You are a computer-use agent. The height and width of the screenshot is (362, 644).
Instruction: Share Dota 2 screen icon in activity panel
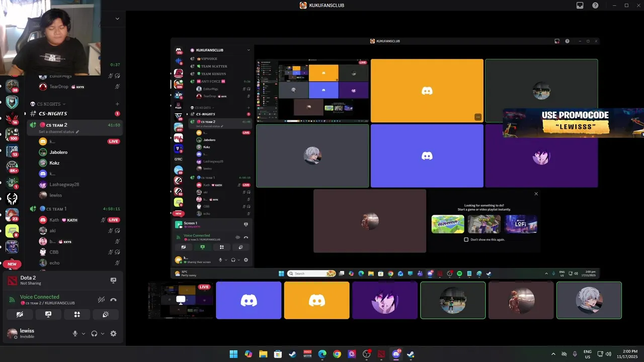[x=113, y=281]
